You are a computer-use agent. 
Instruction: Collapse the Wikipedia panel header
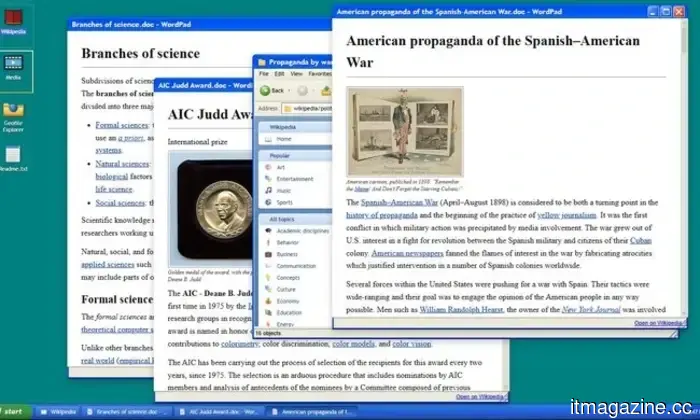tap(296, 127)
